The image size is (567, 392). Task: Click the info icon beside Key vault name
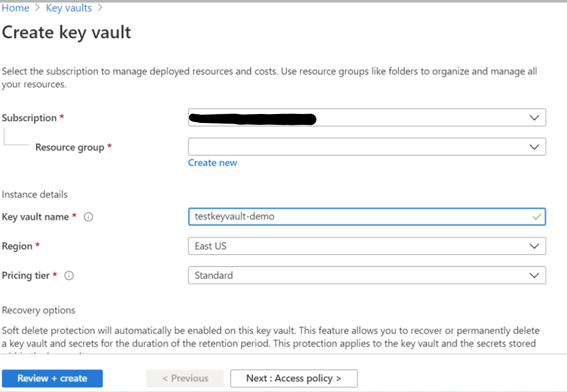tap(88, 217)
